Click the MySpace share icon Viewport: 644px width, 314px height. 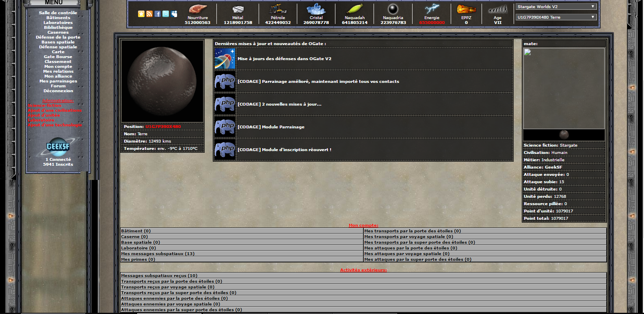coord(174,14)
